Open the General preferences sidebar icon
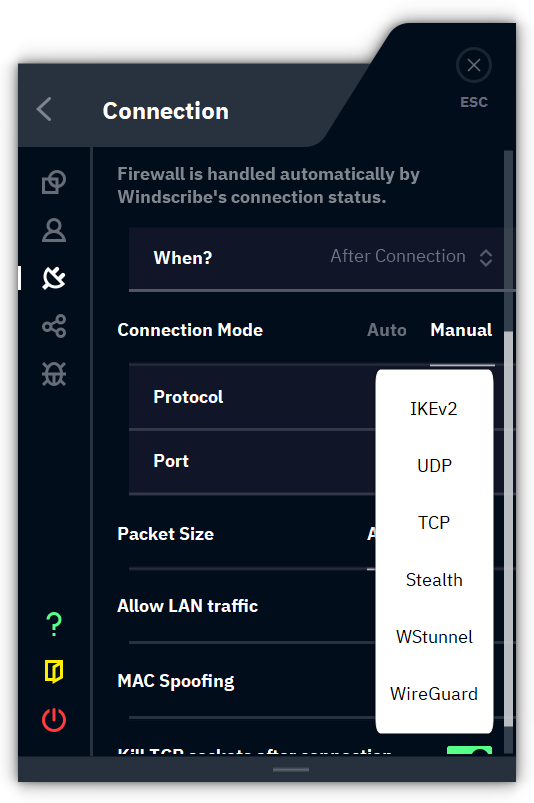 (54, 182)
